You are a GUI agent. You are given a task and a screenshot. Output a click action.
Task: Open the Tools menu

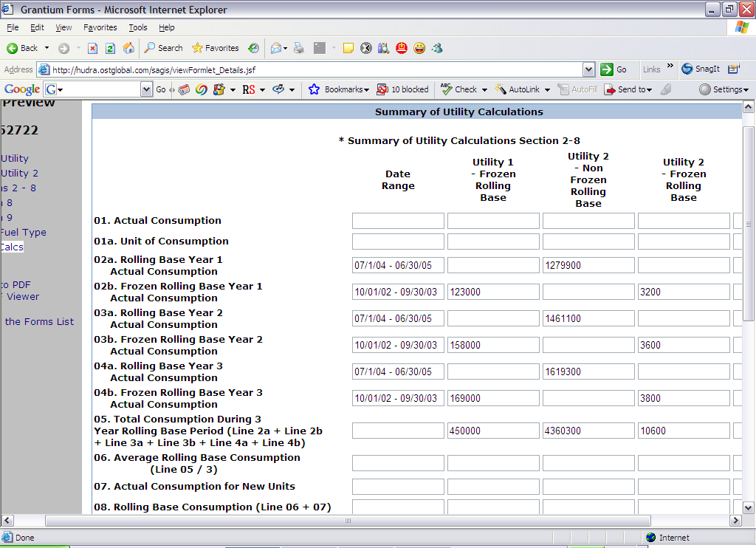[138, 27]
